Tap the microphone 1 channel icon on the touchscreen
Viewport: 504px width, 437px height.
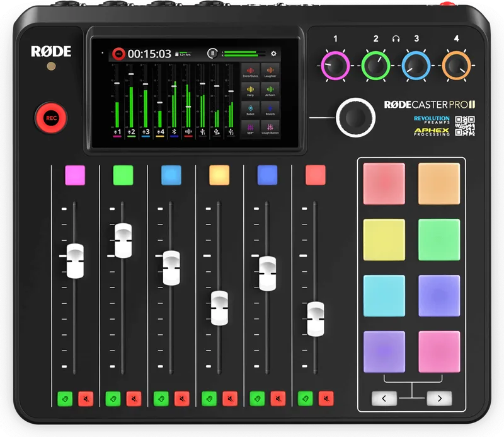click(x=117, y=132)
